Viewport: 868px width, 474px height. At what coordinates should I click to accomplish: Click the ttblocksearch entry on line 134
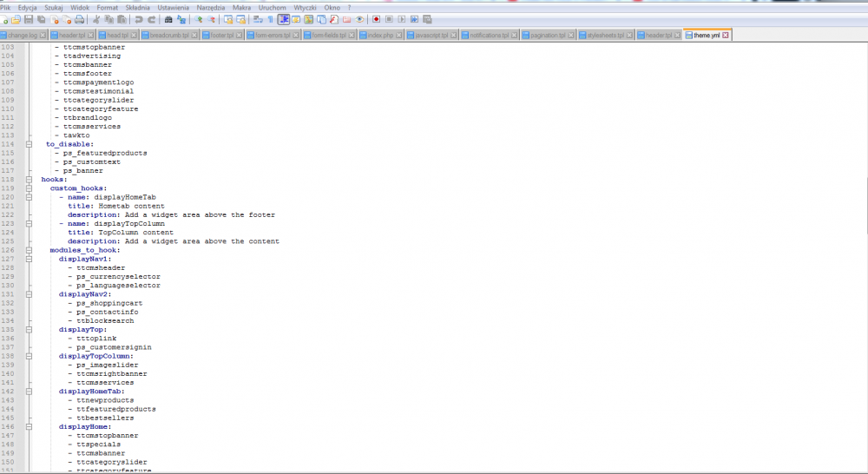point(105,320)
